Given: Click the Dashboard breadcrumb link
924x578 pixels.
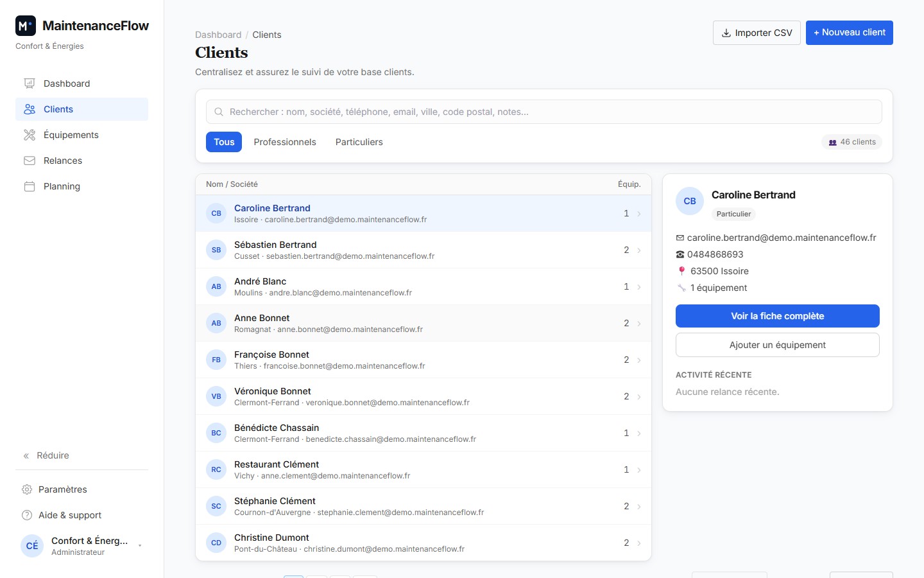Looking at the screenshot, I should point(218,35).
